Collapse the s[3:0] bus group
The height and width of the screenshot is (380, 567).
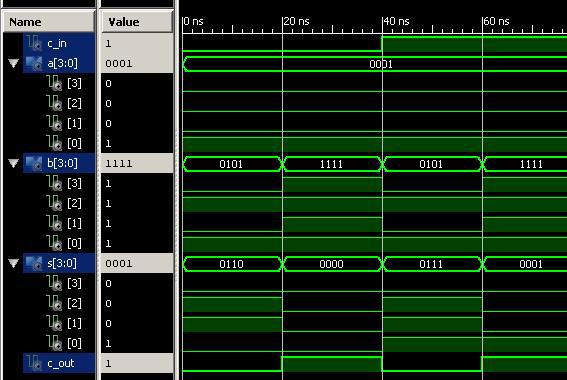tap(13, 263)
